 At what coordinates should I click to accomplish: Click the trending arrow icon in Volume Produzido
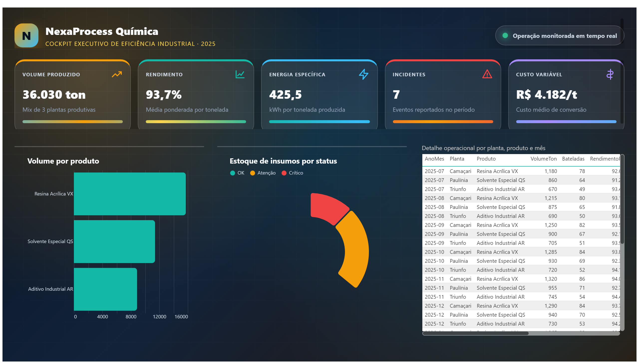(117, 74)
